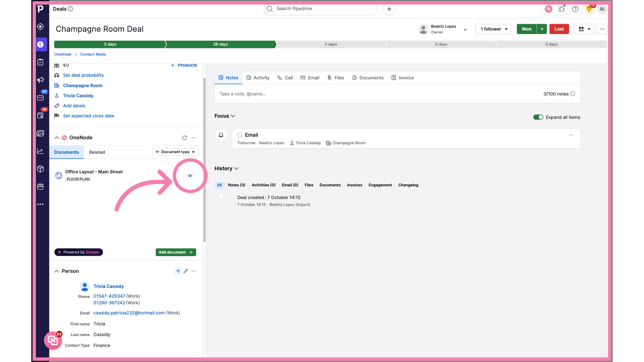The width and height of the screenshot is (644, 362).
Task: Open the extensions puzzle icon
Action: pos(562,9)
